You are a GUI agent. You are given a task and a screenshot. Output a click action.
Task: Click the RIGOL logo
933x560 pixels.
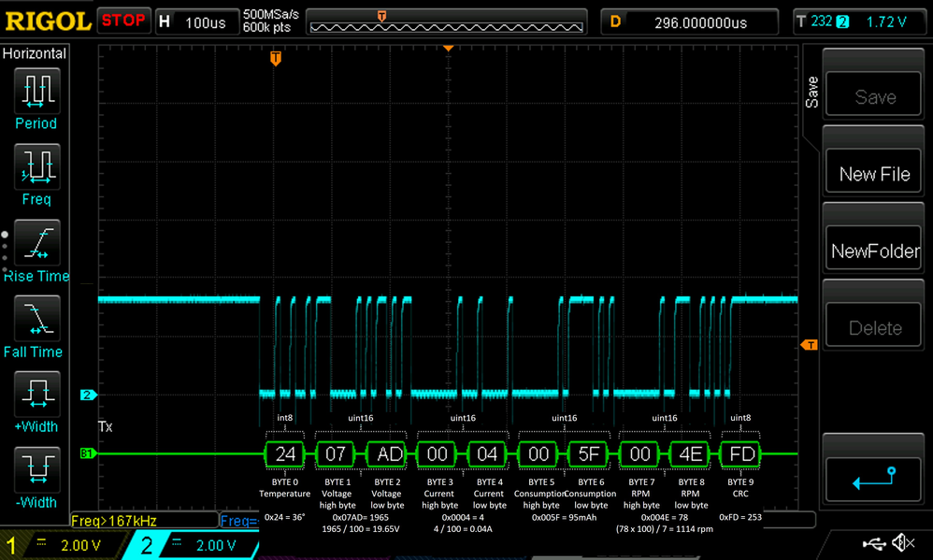coord(48,22)
